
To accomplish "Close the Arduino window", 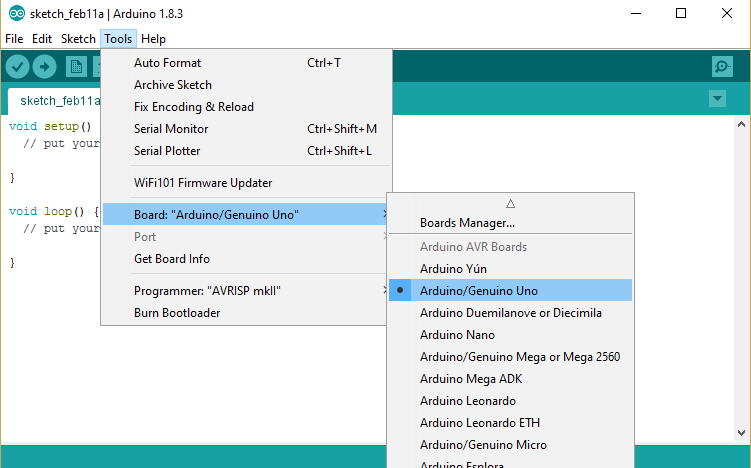I will tap(727, 13).
